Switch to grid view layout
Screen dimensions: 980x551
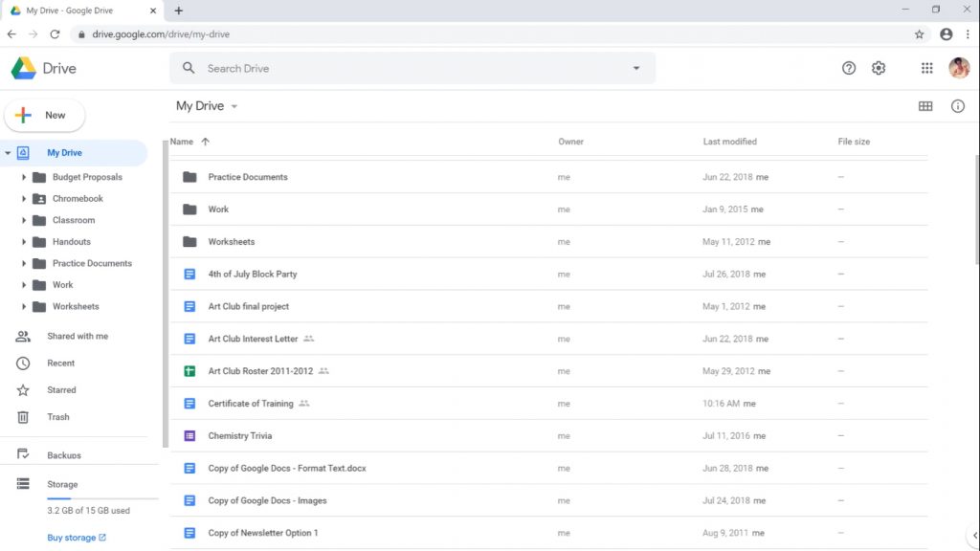[x=924, y=106]
